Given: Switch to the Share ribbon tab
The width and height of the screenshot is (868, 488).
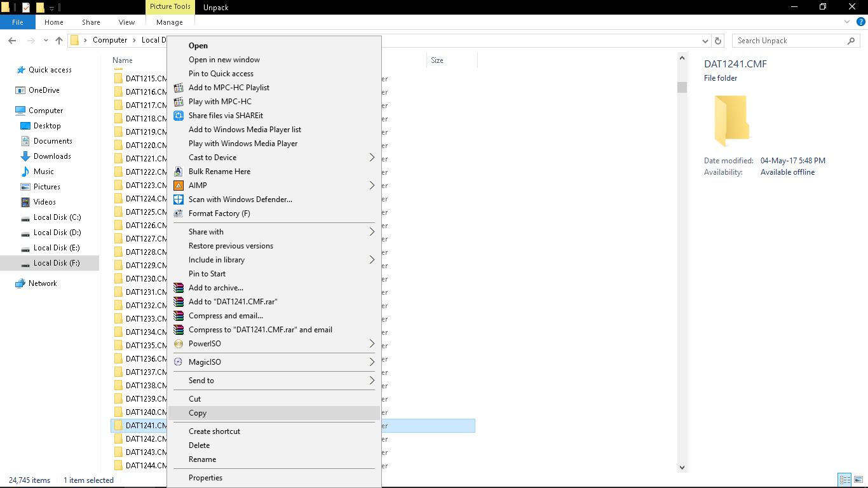Looking at the screenshot, I should pos(91,22).
